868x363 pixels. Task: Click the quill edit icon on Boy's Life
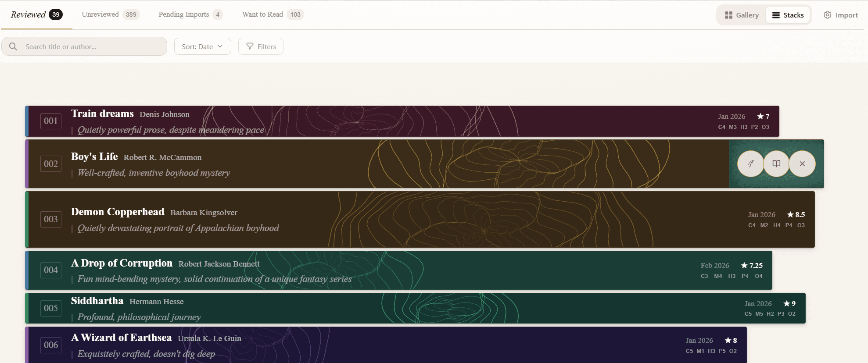(x=750, y=164)
